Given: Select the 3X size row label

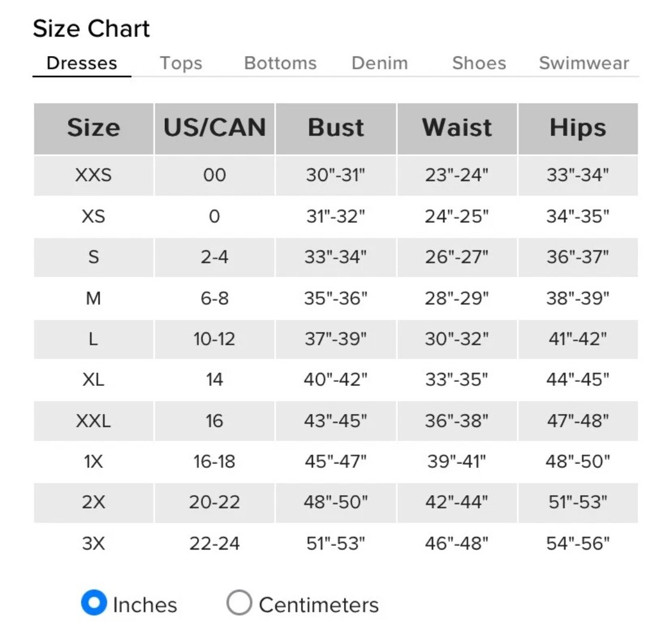Looking at the screenshot, I should (x=94, y=543).
